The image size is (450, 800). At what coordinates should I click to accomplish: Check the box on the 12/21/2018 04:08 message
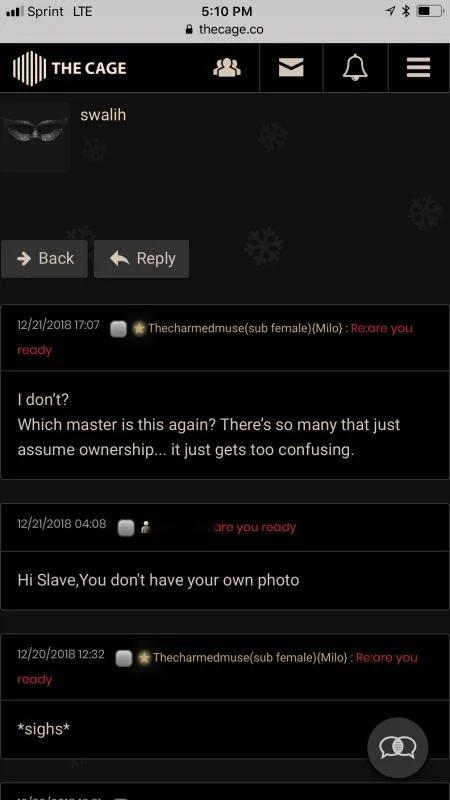pyautogui.click(x=126, y=528)
